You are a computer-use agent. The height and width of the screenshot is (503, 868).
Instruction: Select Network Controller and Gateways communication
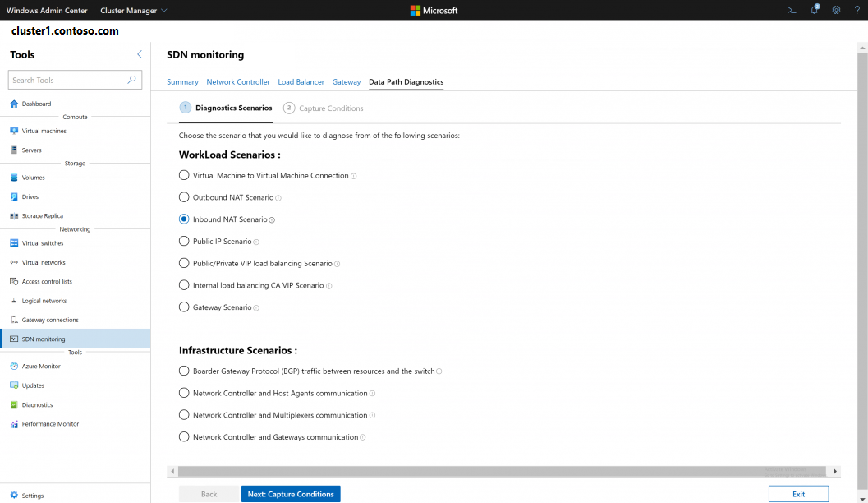pyautogui.click(x=184, y=437)
